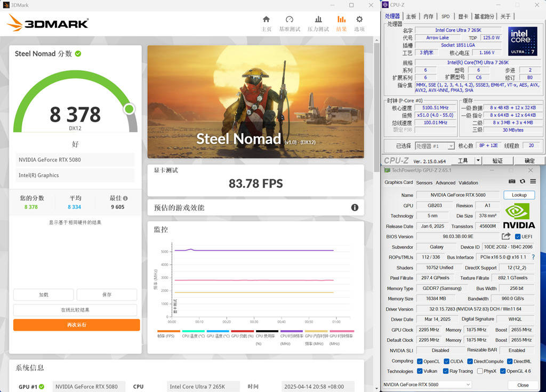Click the red GPU load legend swatch
Viewport: 546px width, 392px height.
pyautogui.click(x=243, y=331)
